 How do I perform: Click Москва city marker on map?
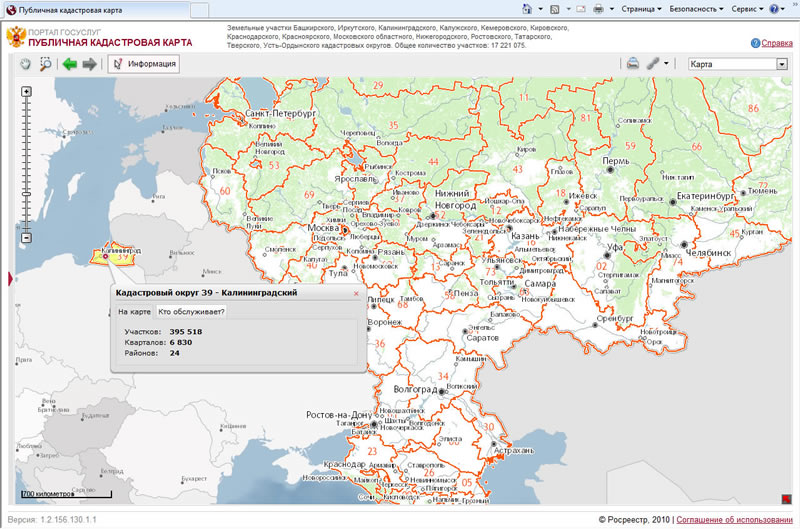(x=345, y=231)
